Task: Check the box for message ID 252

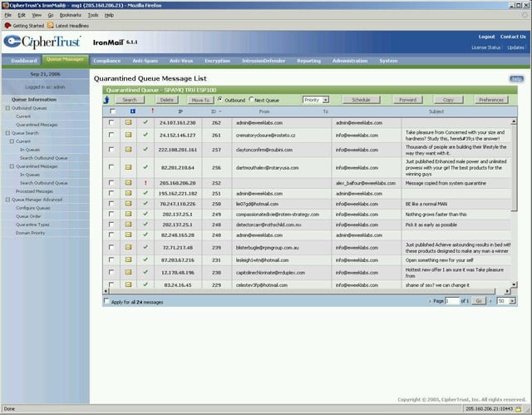Action: coord(111,183)
